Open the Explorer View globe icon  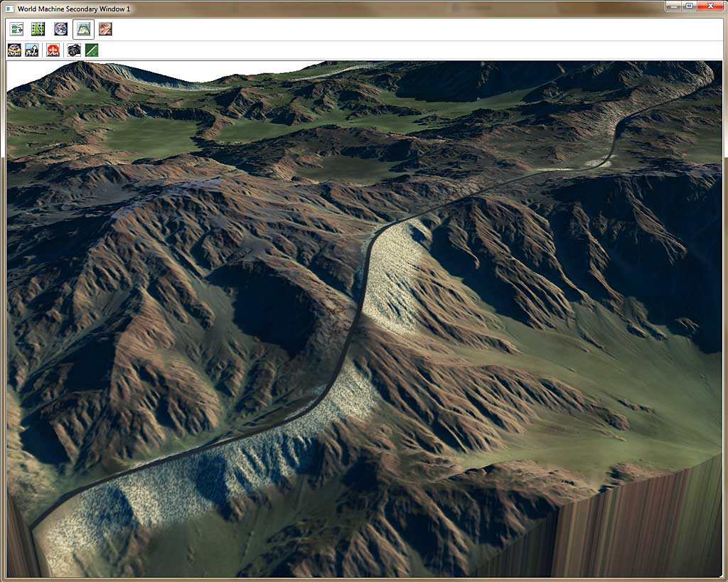point(61,29)
